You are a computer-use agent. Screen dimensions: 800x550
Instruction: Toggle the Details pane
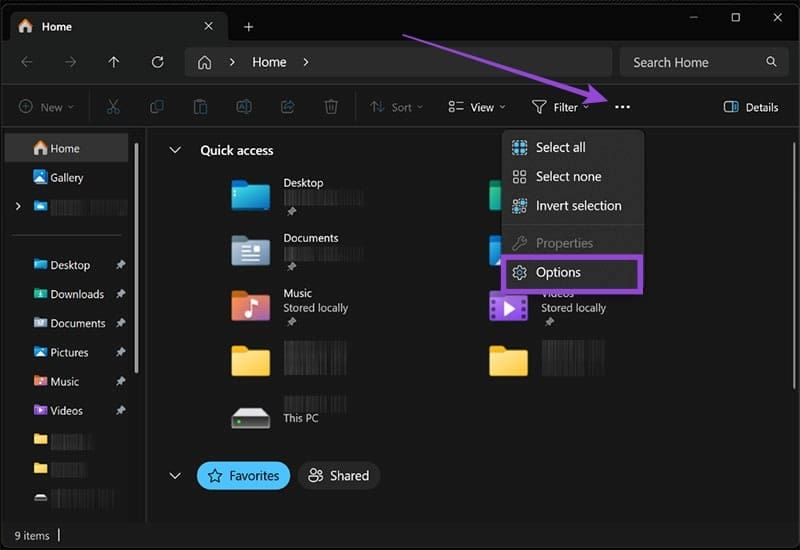click(751, 107)
